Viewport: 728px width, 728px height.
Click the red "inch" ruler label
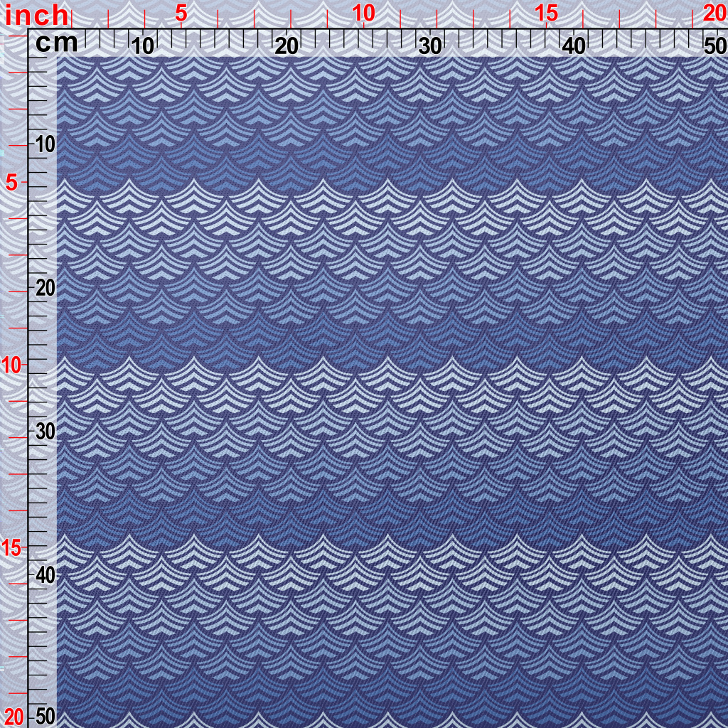pos(37,14)
